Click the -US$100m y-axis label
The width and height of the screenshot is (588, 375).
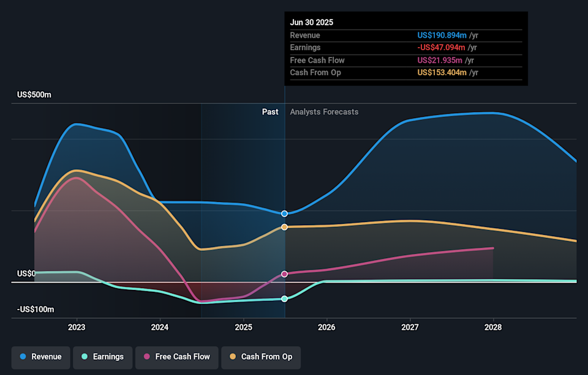36,310
